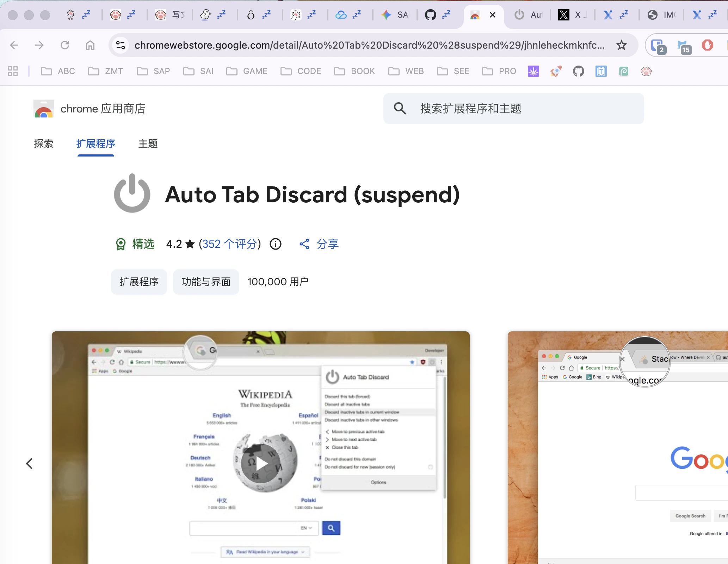
Task: Click the purple leaf bookmark icon
Action: tap(533, 71)
